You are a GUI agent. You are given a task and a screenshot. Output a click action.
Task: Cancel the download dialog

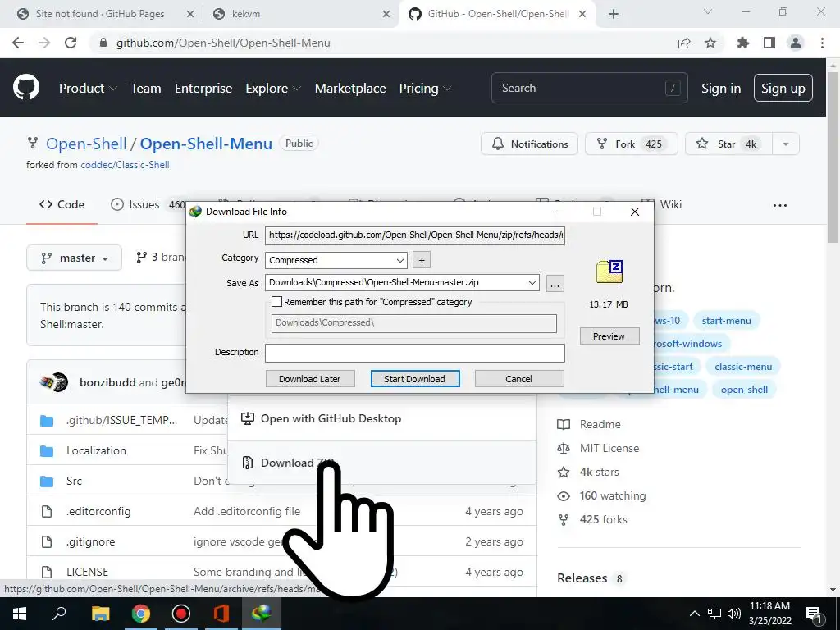[x=518, y=379]
